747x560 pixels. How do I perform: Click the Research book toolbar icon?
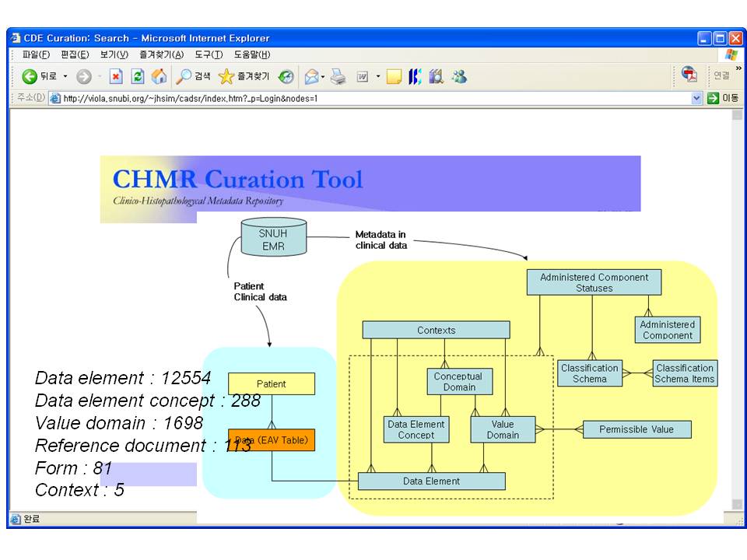(x=436, y=76)
